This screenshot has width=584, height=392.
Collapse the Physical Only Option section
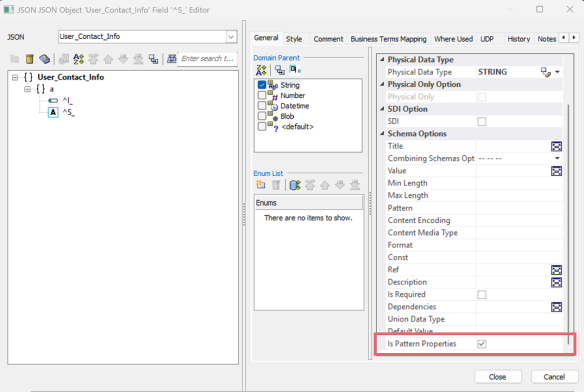pos(382,84)
